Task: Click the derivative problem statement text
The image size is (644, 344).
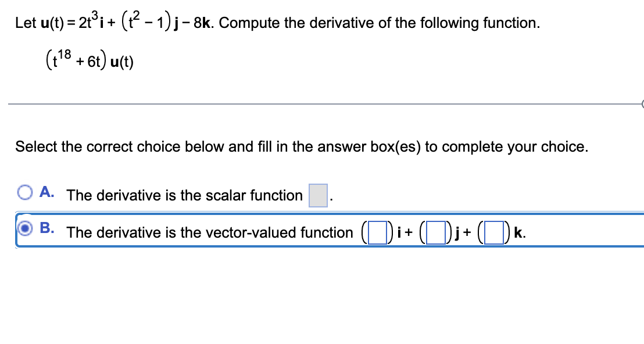Action: coord(232,21)
